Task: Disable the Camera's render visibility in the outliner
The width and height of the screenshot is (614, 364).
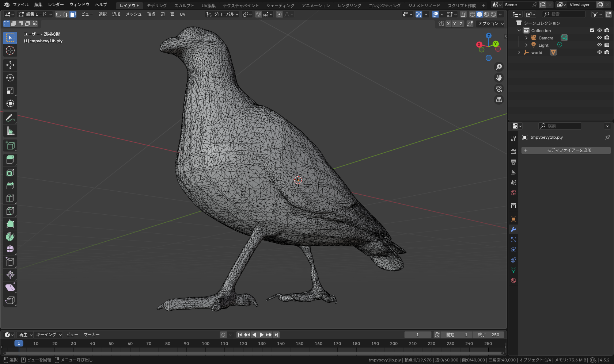Action: click(x=607, y=38)
